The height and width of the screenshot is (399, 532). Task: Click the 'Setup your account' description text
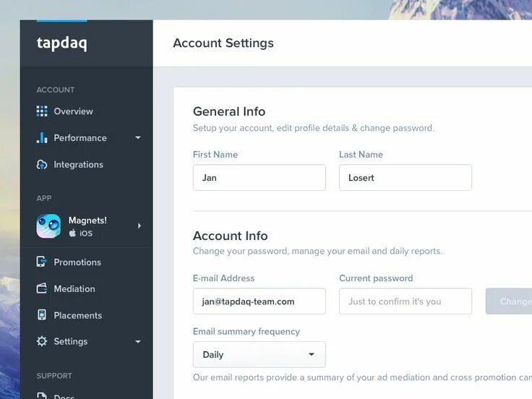(x=313, y=128)
